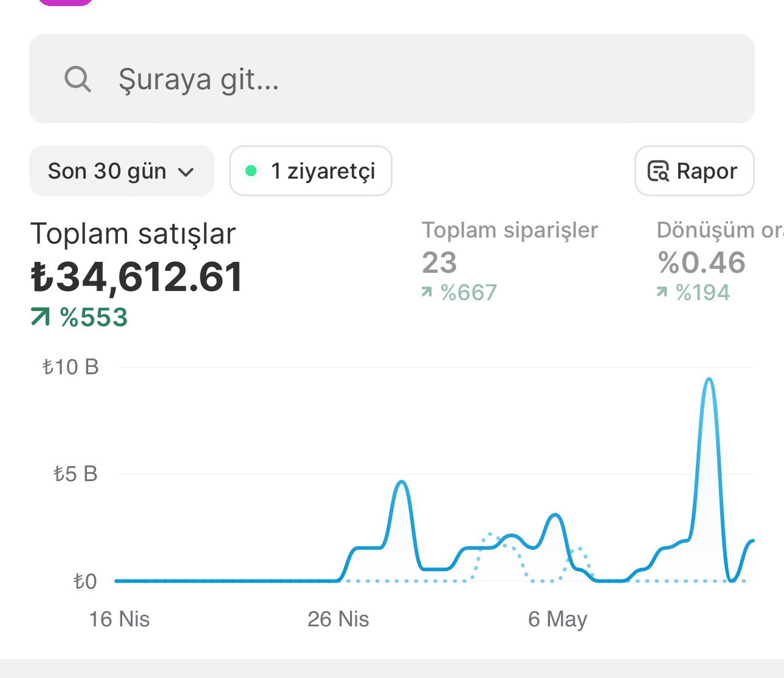Switch to the Dönüşüm oranı metric
This screenshot has height=678, width=784.
point(720,230)
